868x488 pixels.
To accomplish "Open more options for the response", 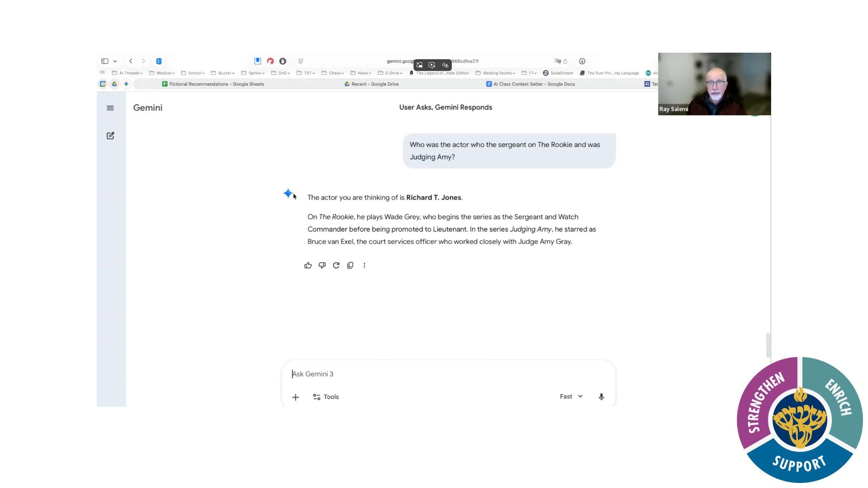I will [364, 265].
